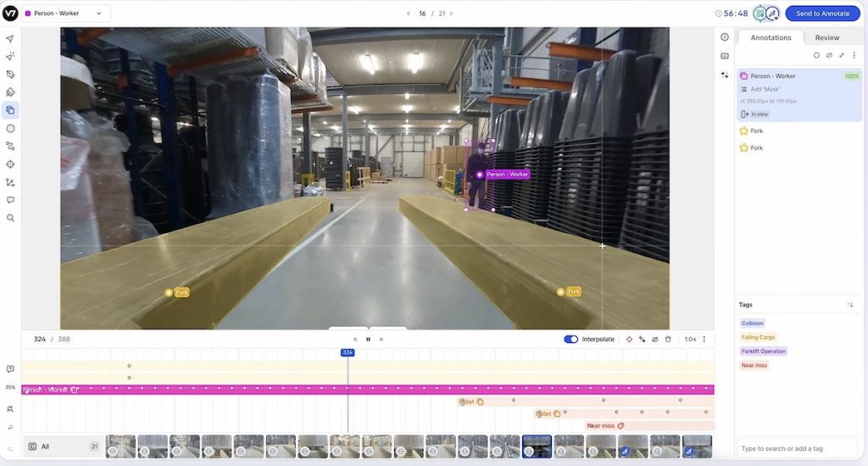Open playback speed 1.0x dropdown

point(690,339)
